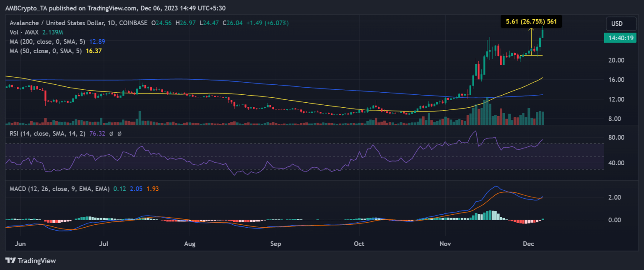The height and width of the screenshot is (270, 644).
Task: Click the green 14:40:19 countdown label
Action: click(618, 38)
